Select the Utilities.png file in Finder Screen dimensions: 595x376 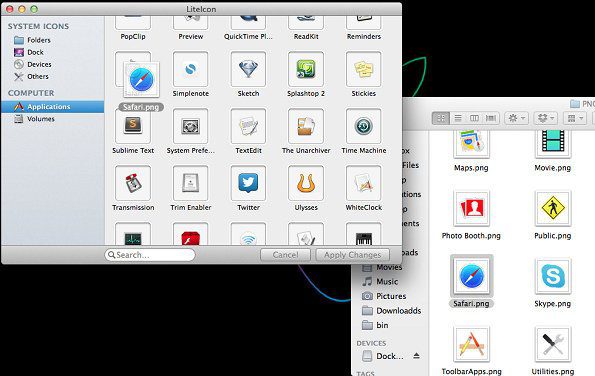click(x=553, y=344)
